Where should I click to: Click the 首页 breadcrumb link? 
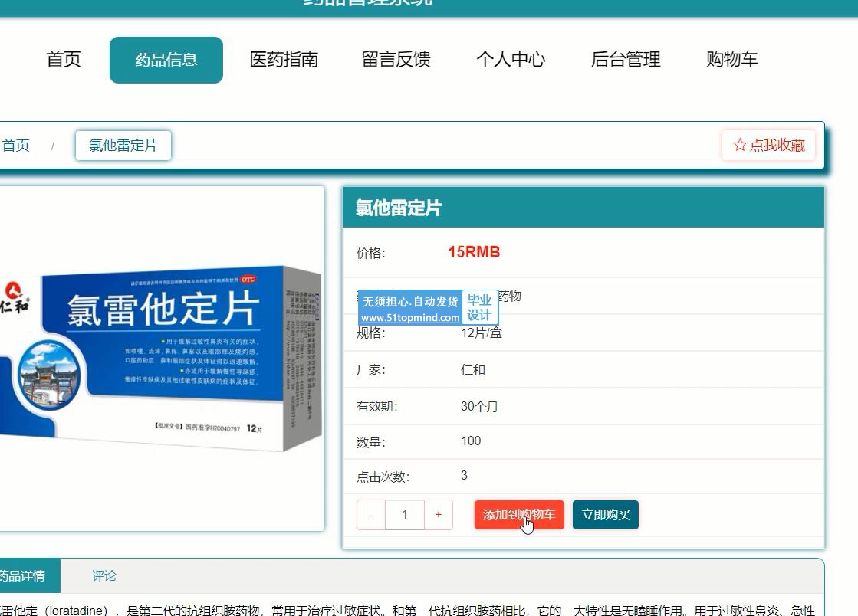15,146
